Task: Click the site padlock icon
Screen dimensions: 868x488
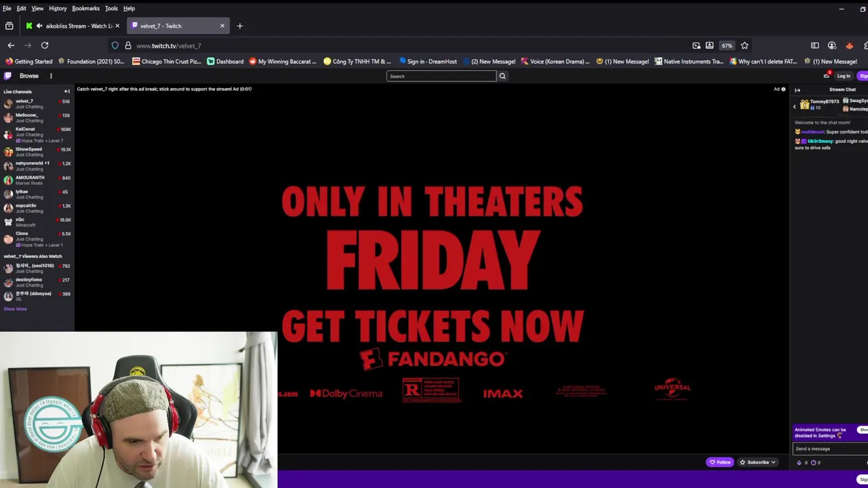Action: click(x=128, y=45)
